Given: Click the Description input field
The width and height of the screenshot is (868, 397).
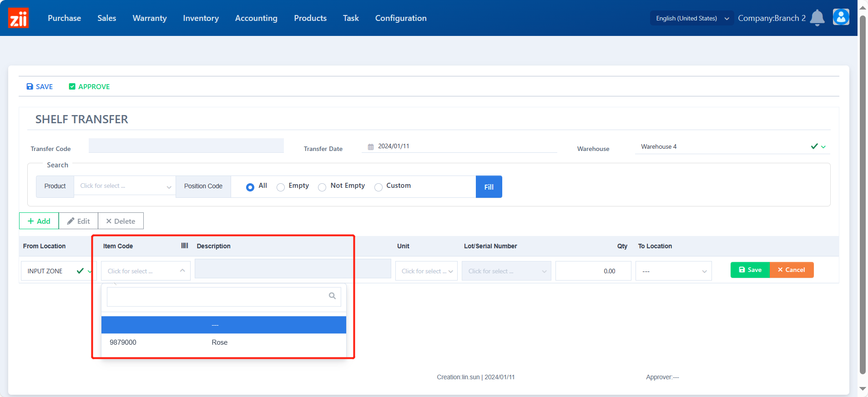Looking at the screenshot, I should [x=293, y=269].
